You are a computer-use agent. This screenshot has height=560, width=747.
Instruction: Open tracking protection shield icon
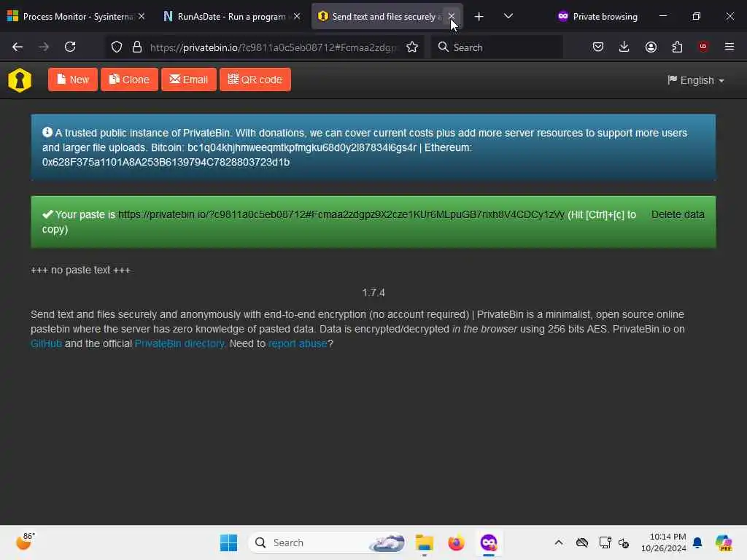pos(117,47)
